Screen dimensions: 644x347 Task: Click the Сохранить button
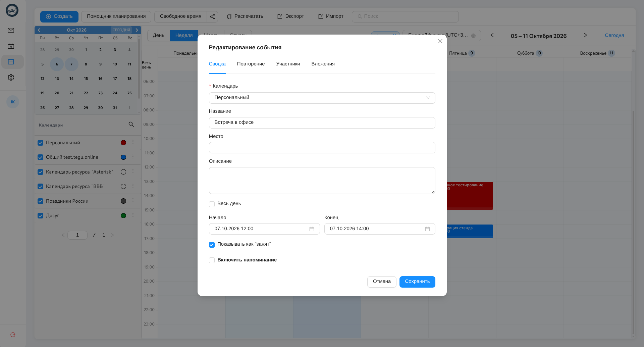coord(417,282)
